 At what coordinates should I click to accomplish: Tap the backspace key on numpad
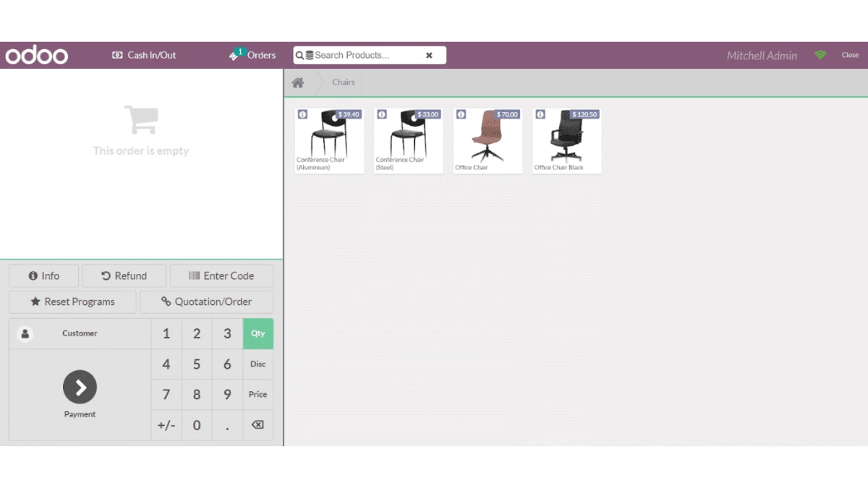coord(258,425)
